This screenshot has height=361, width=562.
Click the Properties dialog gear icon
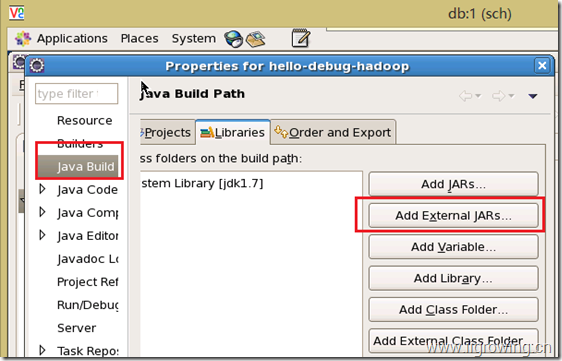(37, 66)
